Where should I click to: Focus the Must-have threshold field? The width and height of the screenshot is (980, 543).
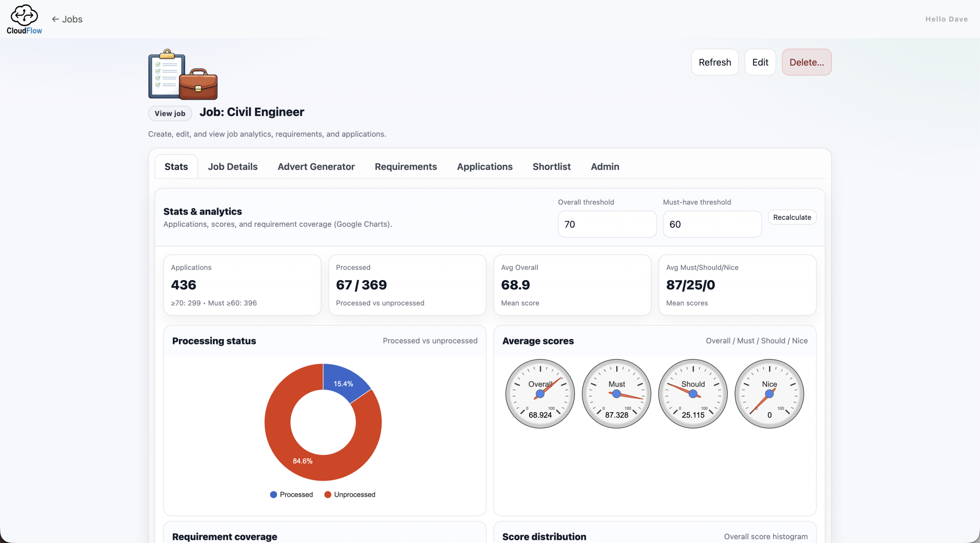pyautogui.click(x=712, y=224)
